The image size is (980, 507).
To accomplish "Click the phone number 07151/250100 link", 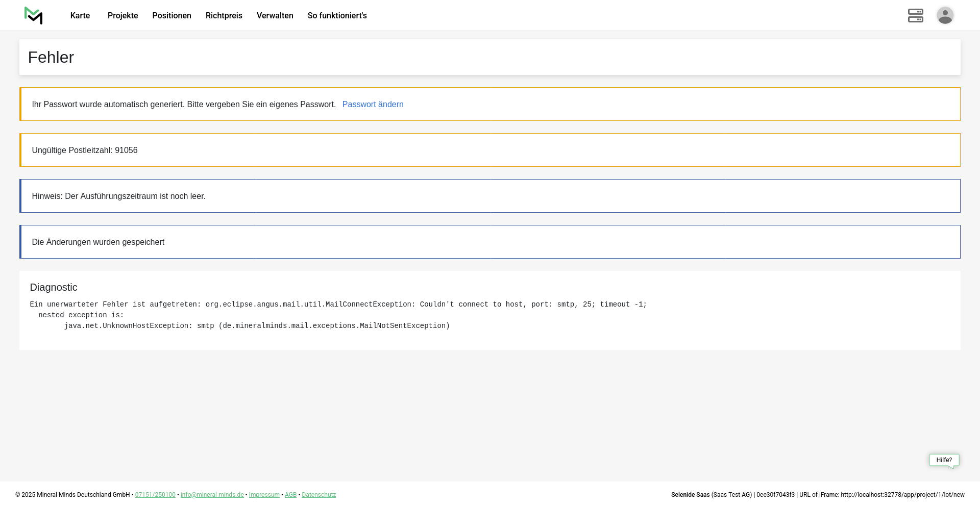I will click(x=155, y=495).
